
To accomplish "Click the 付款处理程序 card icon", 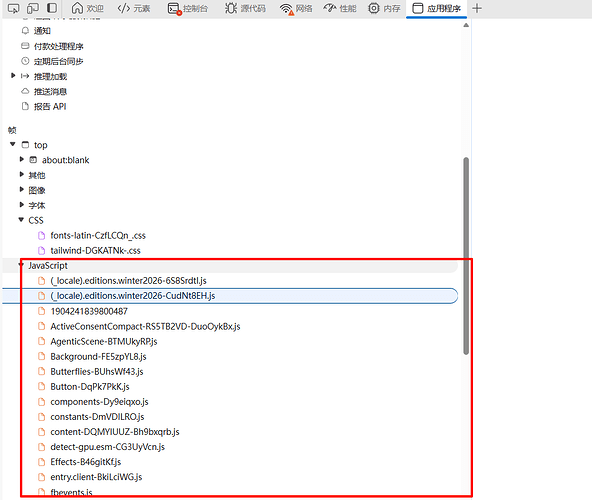I will pos(25,46).
